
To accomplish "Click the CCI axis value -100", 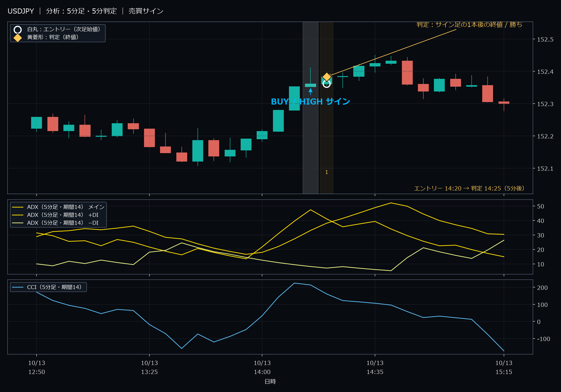I will [543, 339].
